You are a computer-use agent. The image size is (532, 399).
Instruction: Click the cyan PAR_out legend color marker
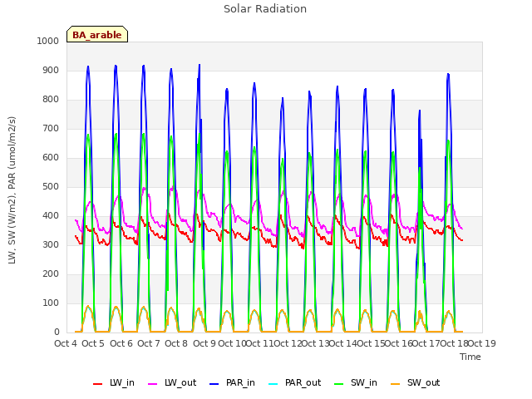[273, 384]
